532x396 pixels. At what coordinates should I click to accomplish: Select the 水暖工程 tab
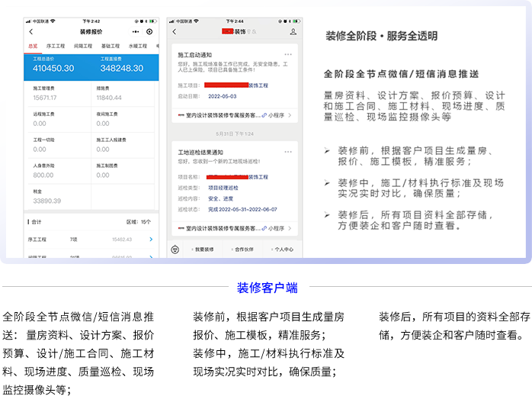coord(138,47)
